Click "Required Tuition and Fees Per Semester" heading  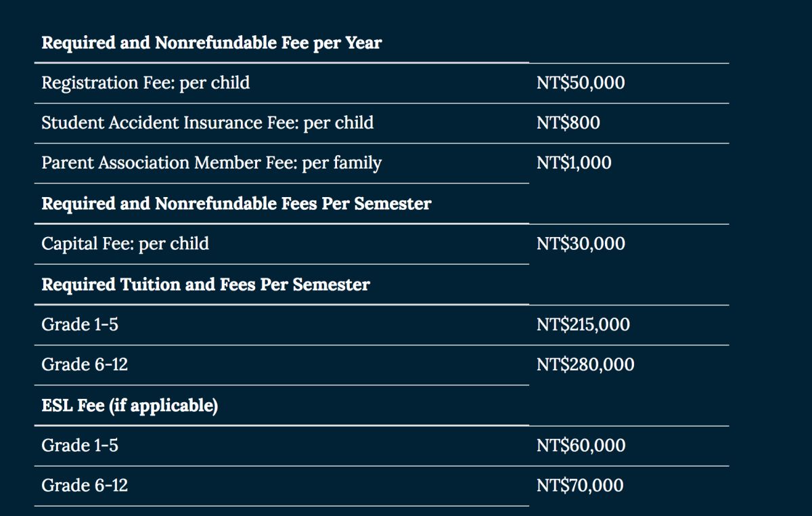[x=206, y=284]
